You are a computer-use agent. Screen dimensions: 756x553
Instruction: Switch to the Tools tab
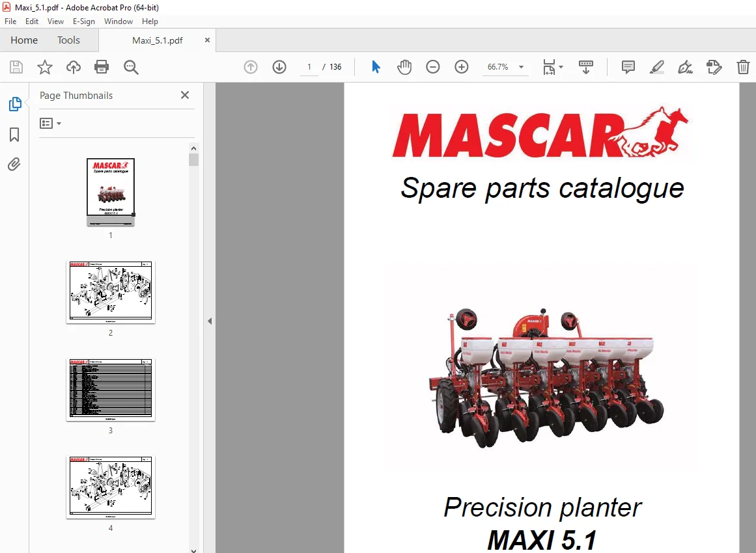pos(68,40)
